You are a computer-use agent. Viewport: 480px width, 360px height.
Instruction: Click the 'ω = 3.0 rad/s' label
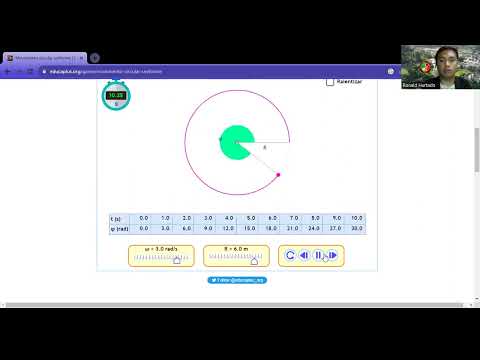click(161, 249)
